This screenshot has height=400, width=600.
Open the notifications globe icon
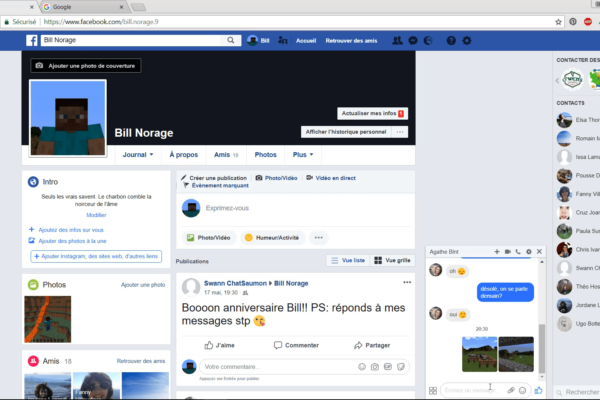coord(428,41)
